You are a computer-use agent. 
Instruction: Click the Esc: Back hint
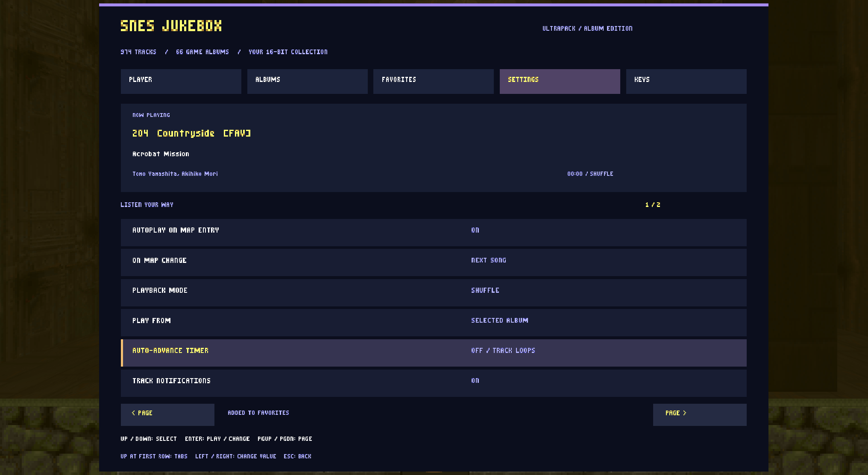click(297, 456)
